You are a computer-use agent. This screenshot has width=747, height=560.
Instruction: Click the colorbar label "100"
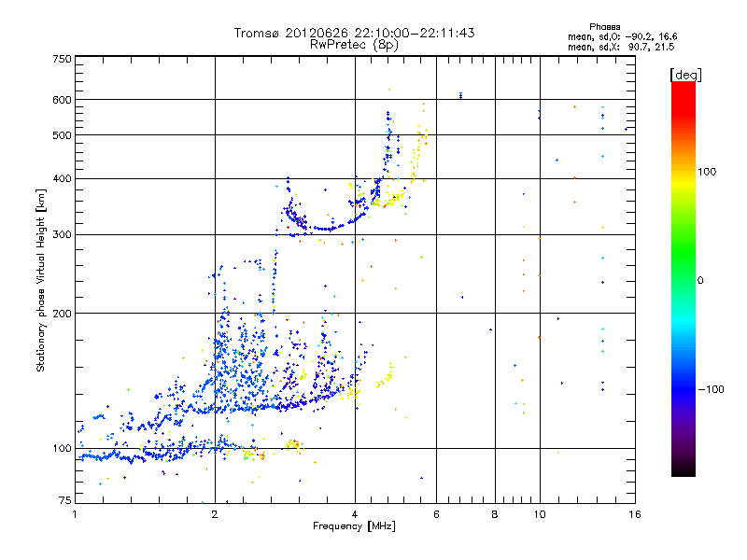click(x=707, y=172)
